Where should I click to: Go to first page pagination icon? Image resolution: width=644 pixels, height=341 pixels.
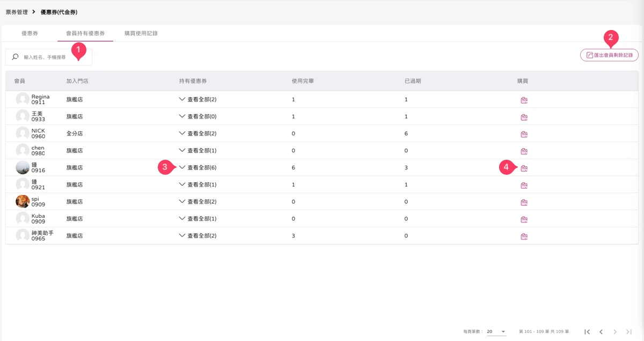point(587,332)
